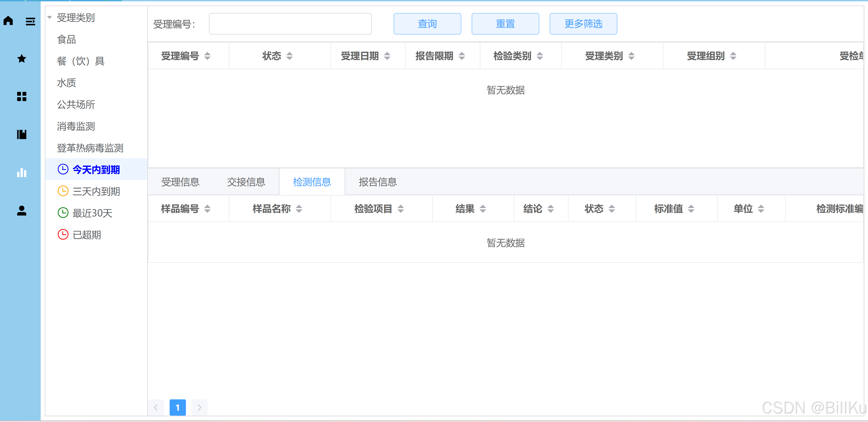Click the home icon in sidebar
This screenshot has height=422, width=868.
tap(8, 21)
